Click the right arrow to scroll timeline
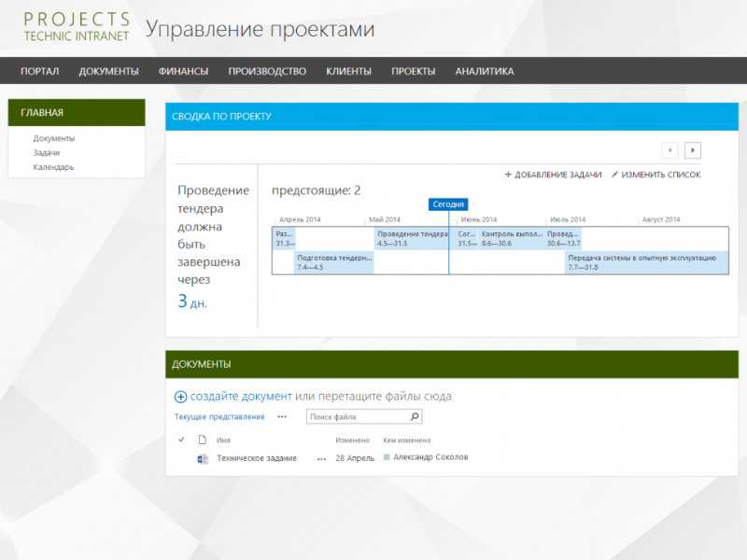This screenshot has width=747, height=560. (691, 149)
